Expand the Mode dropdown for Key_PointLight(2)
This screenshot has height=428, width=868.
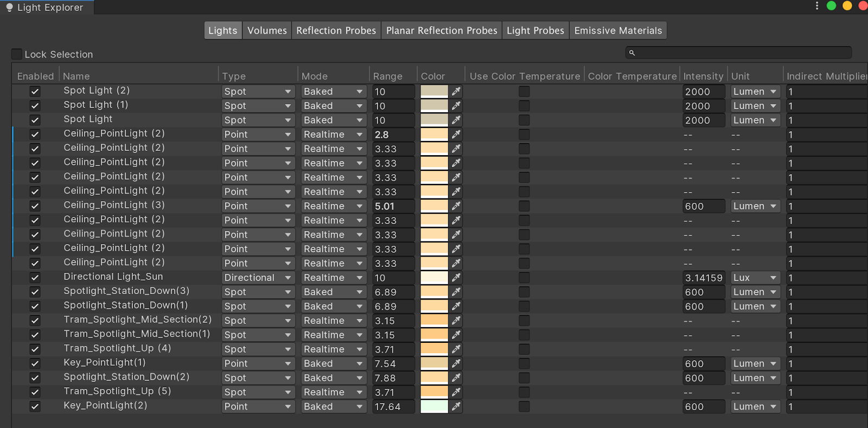[333, 406]
